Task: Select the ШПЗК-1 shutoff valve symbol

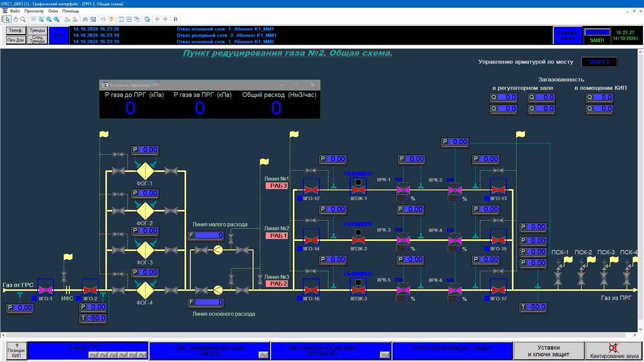Action: point(358,187)
